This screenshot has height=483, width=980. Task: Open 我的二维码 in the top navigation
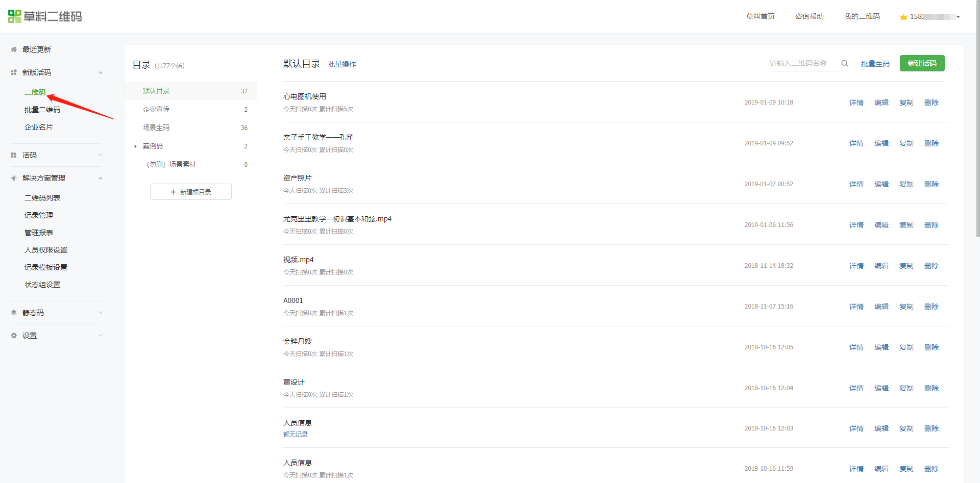coord(862,16)
